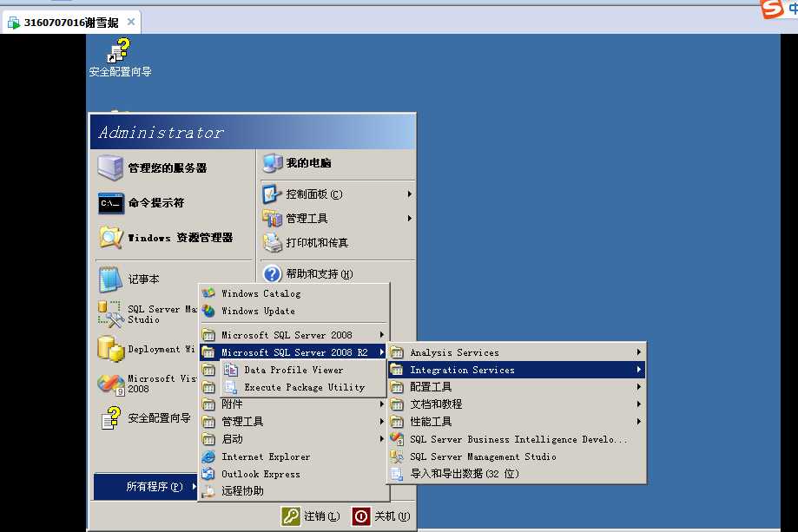
Task: Click the 远程协助 label
Action: point(242,491)
